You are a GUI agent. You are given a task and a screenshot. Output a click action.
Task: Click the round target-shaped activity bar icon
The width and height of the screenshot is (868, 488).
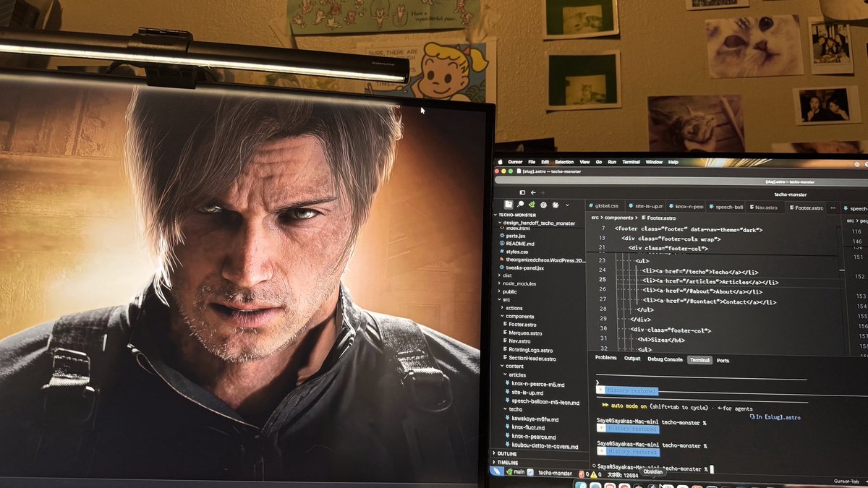pyautogui.click(x=543, y=205)
